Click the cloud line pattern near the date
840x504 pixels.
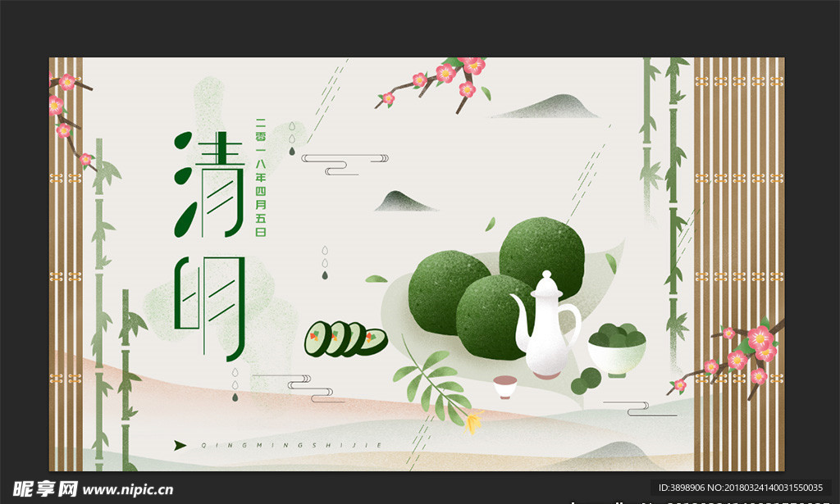tap(345, 163)
